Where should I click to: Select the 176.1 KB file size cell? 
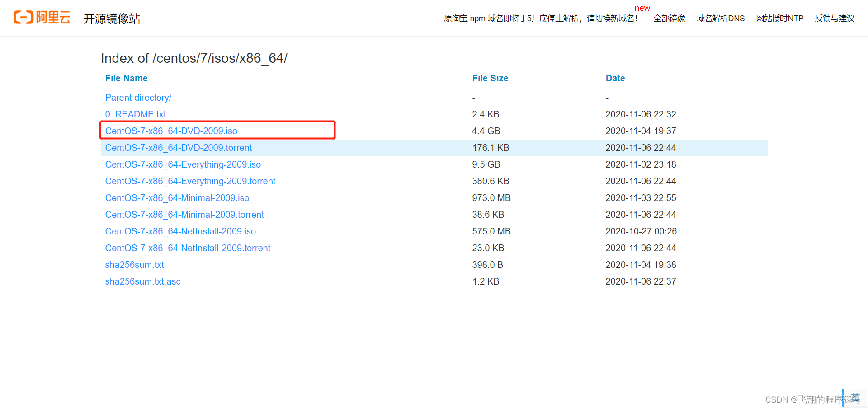pyautogui.click(x=491, y=148)
